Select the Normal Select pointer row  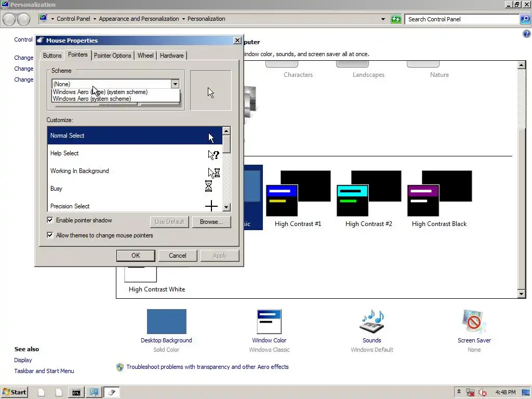click(x=135, y=136)
